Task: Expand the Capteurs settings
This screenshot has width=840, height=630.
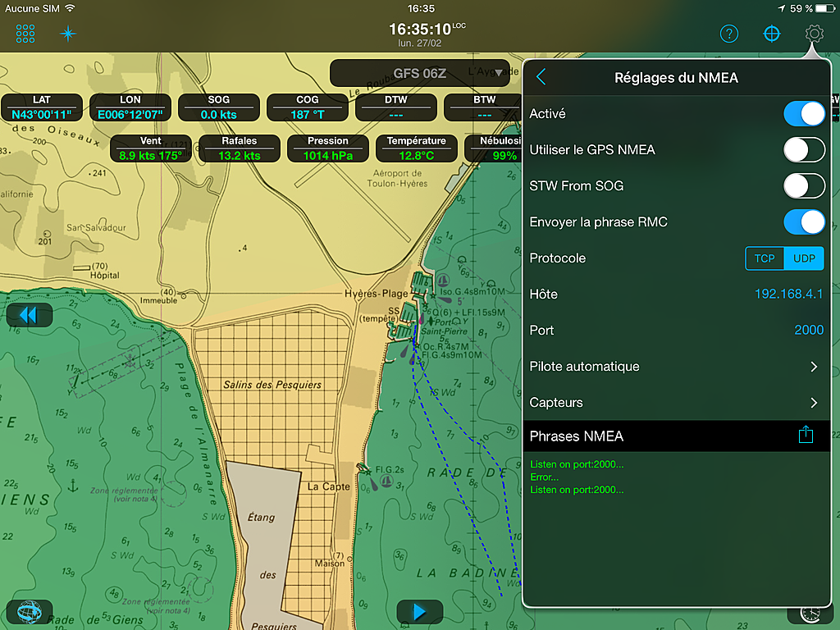Action: point(676,402)
